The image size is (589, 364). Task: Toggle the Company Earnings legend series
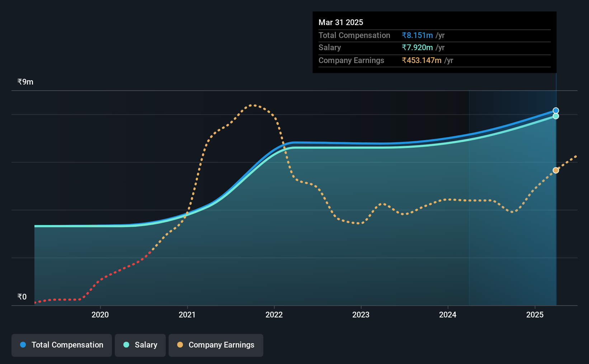tap(216, 345)
